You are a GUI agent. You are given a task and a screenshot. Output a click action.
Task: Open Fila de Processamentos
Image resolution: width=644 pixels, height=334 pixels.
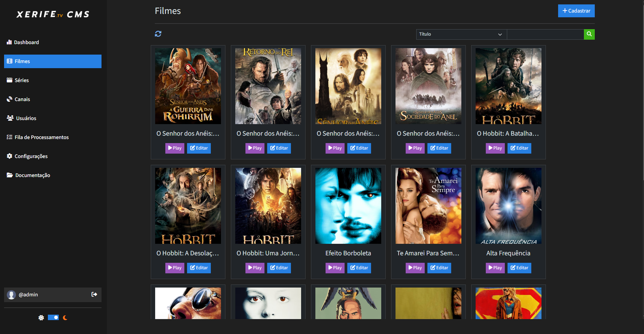point(53,137)
